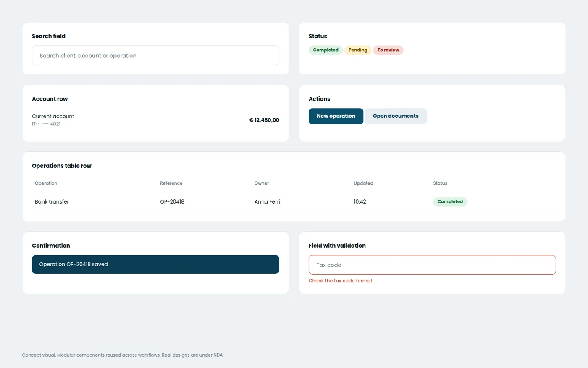Click the Field with validation heading
This screenshot has width=588, height=368.
click(337, 246)
